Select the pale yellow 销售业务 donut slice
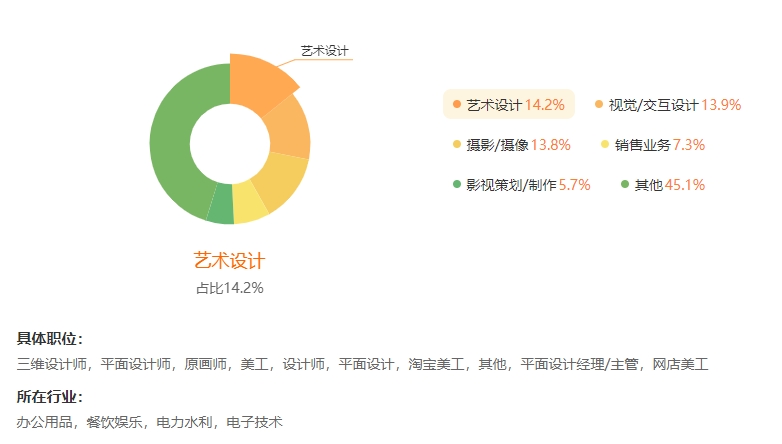Screen dimensions: 782x444 249,202
